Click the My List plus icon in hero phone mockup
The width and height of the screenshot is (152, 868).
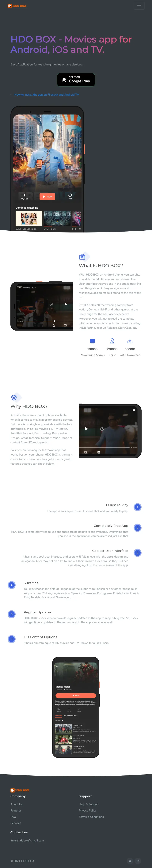tap(24, 195)
